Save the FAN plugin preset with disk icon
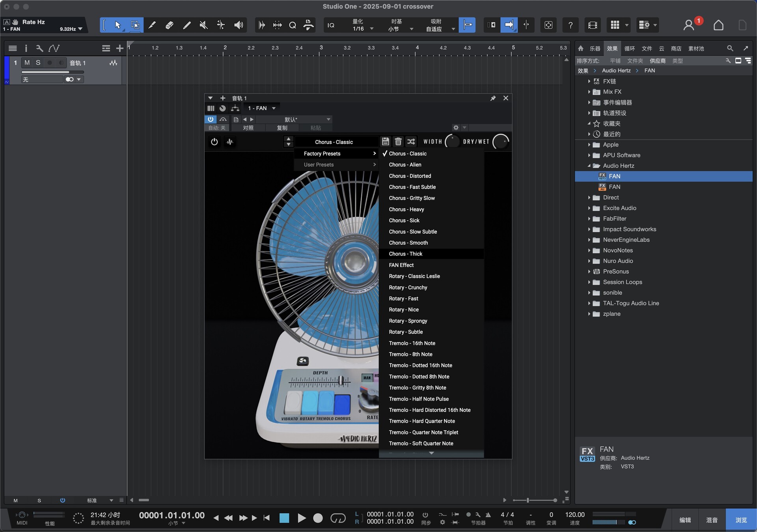 coord(386,142)
